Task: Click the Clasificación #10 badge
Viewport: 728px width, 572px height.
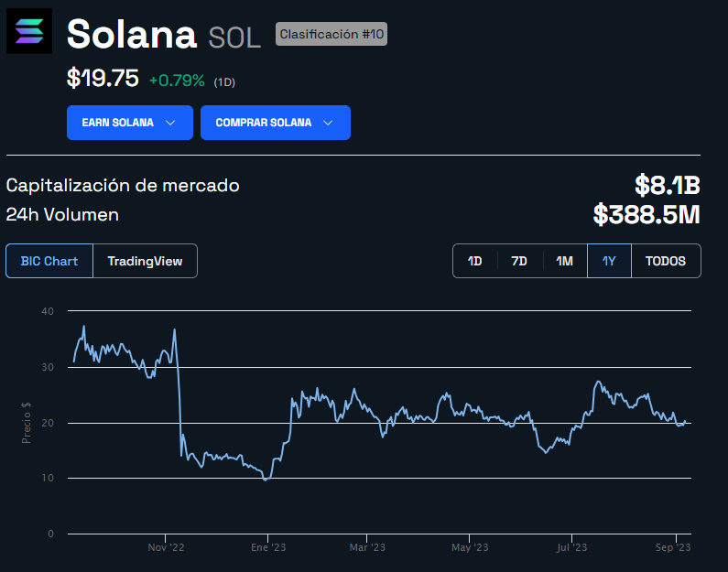Action: pyautogui.click(x=331, y=34)
